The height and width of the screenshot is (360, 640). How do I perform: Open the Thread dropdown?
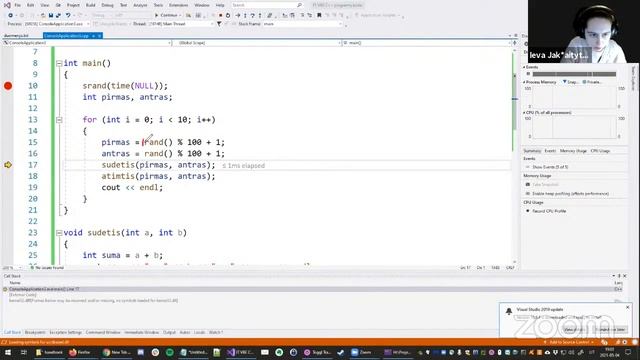(181, 24)
